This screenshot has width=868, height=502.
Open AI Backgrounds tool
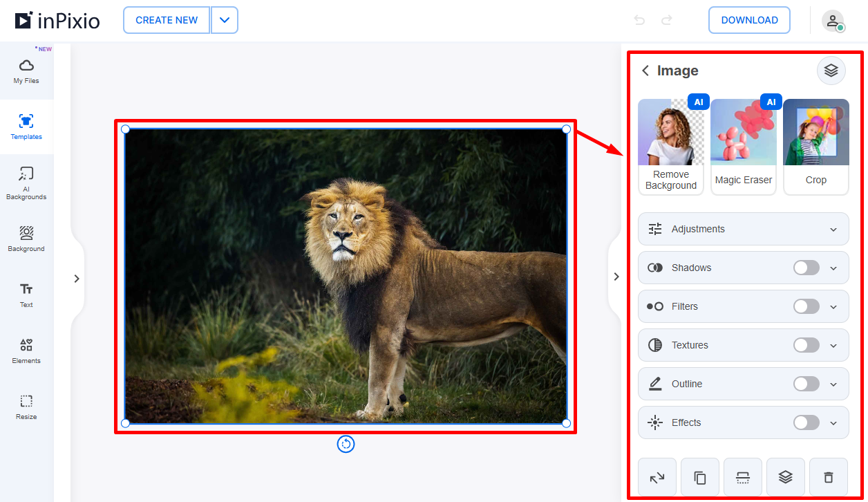click(x=26, y=183)
